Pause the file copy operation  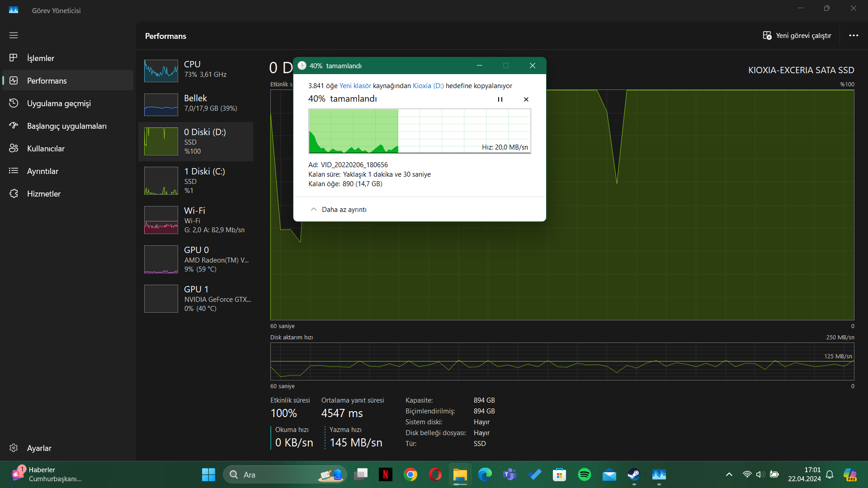click(500, 99)
